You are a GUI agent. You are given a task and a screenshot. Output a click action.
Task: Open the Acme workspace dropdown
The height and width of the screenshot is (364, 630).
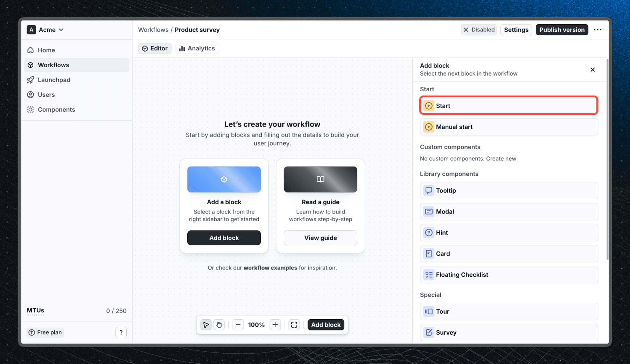pos(61,30)
